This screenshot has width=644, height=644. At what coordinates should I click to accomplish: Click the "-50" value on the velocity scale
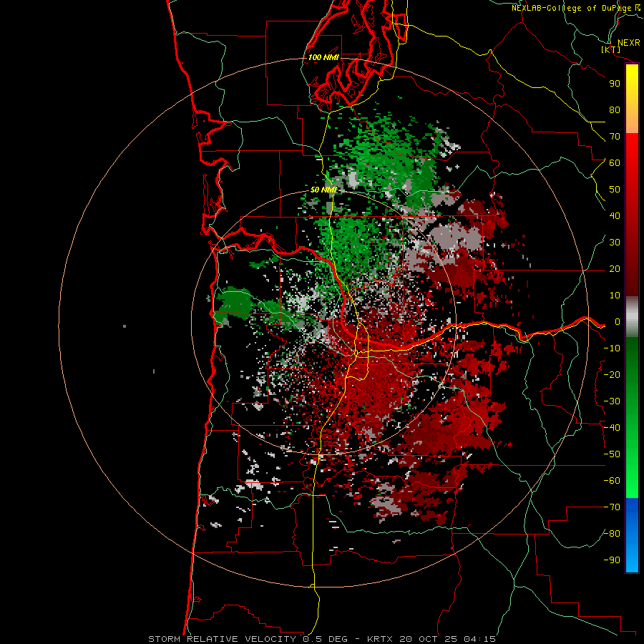612,454
